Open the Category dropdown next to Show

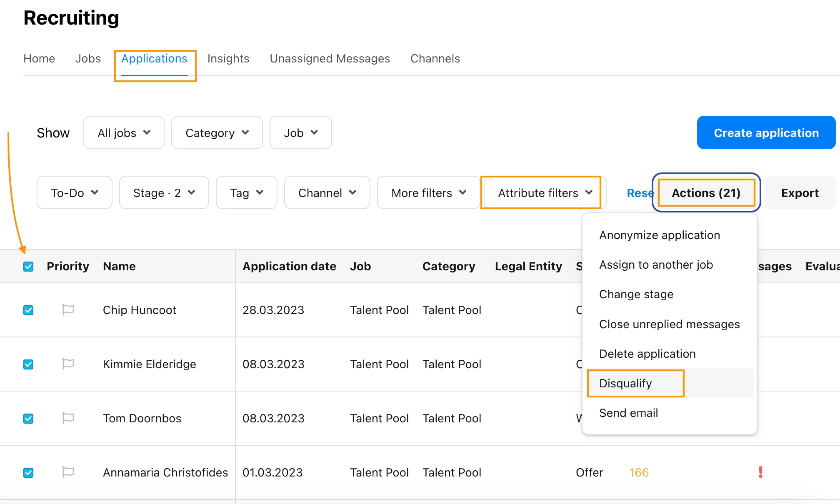217,133
